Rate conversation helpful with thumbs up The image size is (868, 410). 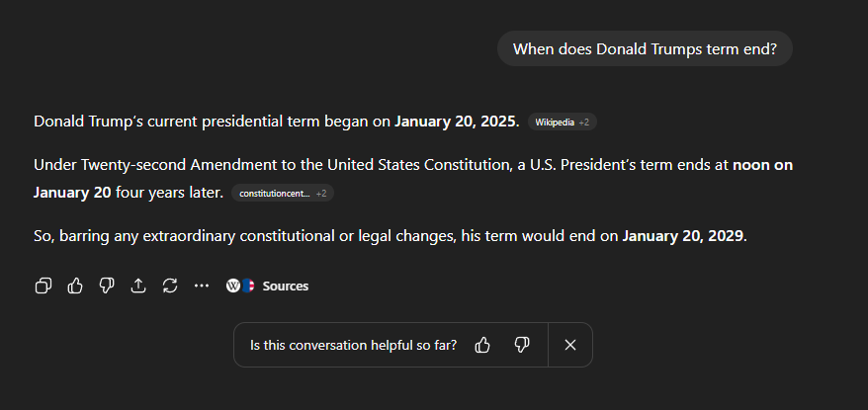[x=482, y=345]
